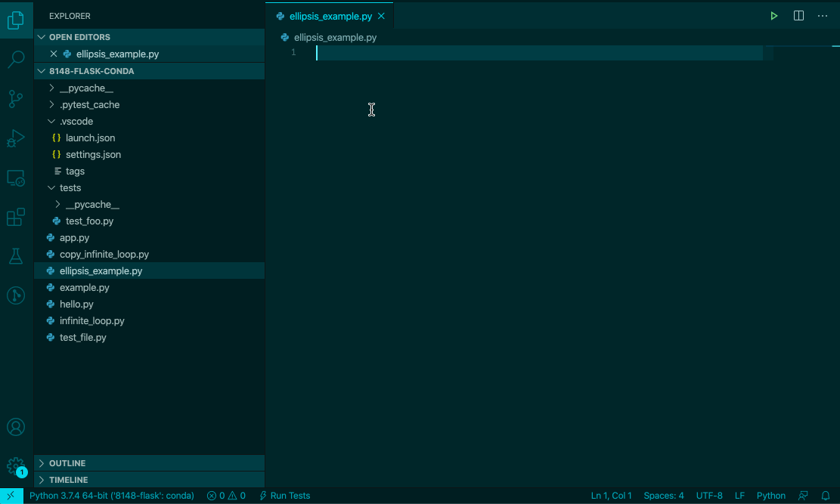Open the Extensions view
The image size is (840, 504).
tap(16, 217)
